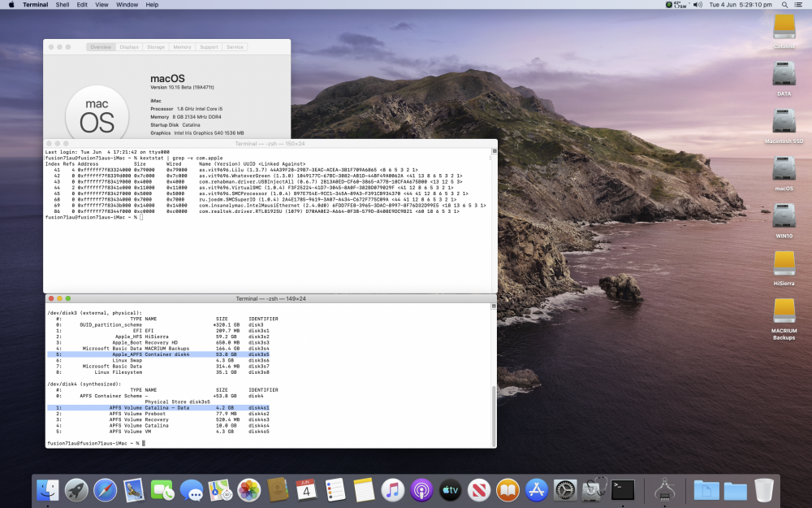Click the lower Terminal window scrollbar
This screenshot has width=812, height=508.
(494, 415)
